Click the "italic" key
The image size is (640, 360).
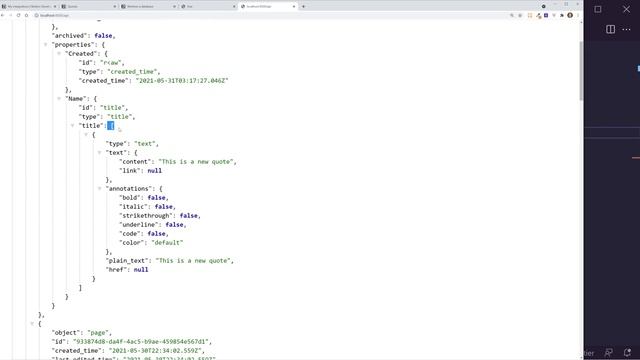point(133,207)
